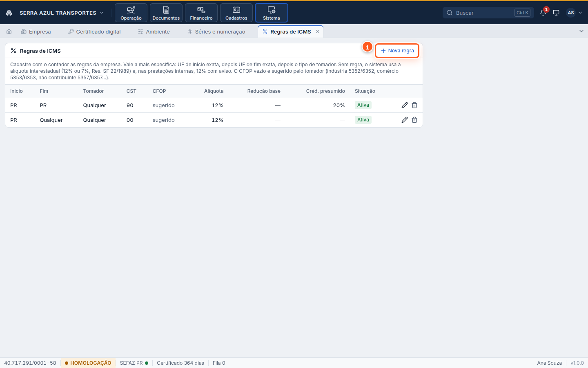Open the Financeiro module
This screenshot has width=588, height=368.
(x=201, y=13)
